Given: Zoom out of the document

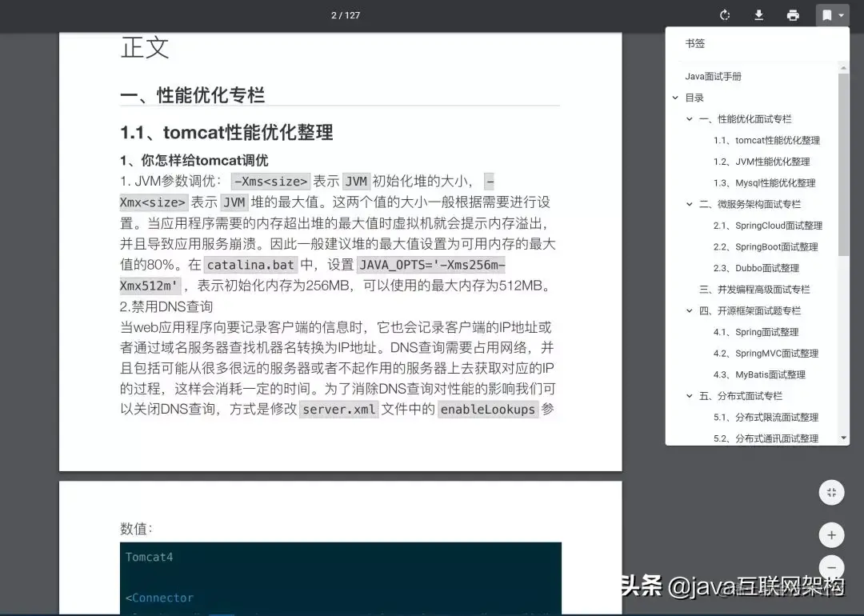Looking at the screenshot, I should pyautogui.click(x=831, y=568).
